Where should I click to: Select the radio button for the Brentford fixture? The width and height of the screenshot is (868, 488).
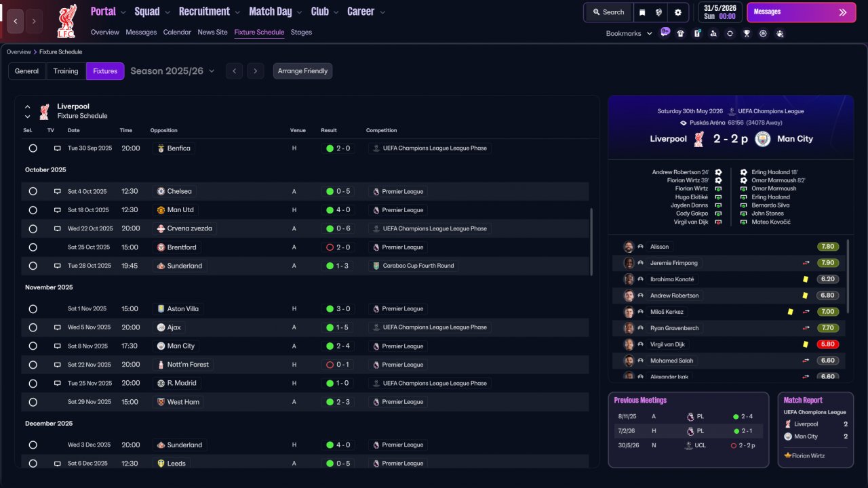[x=33, y=247]
